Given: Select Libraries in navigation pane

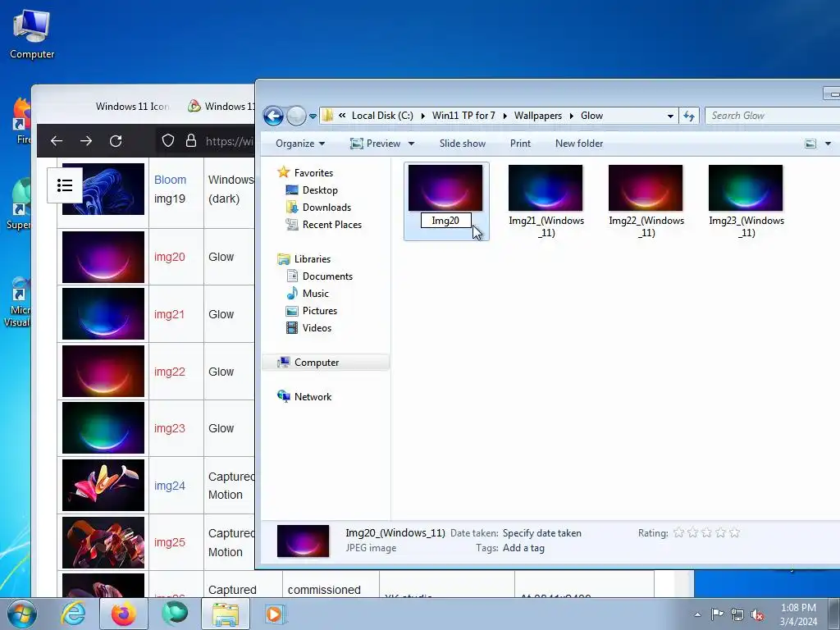Looking at the screenshot, I should [304, 259].
